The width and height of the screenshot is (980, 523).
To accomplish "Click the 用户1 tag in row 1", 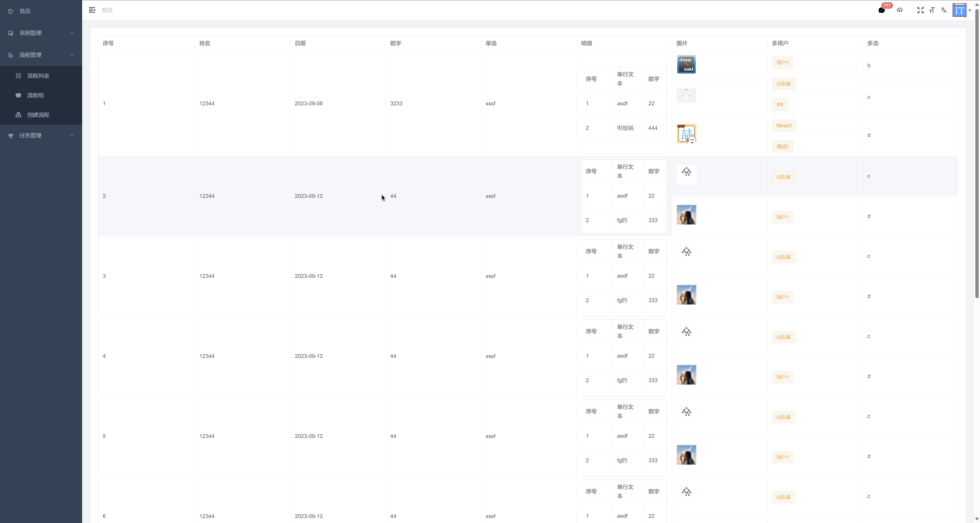I will pos(782,63).
